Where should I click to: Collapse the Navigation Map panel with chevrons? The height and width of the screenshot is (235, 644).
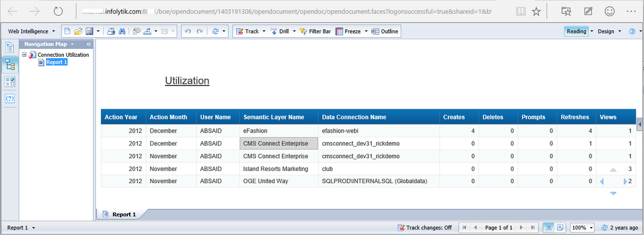click(x=88, y=45)
